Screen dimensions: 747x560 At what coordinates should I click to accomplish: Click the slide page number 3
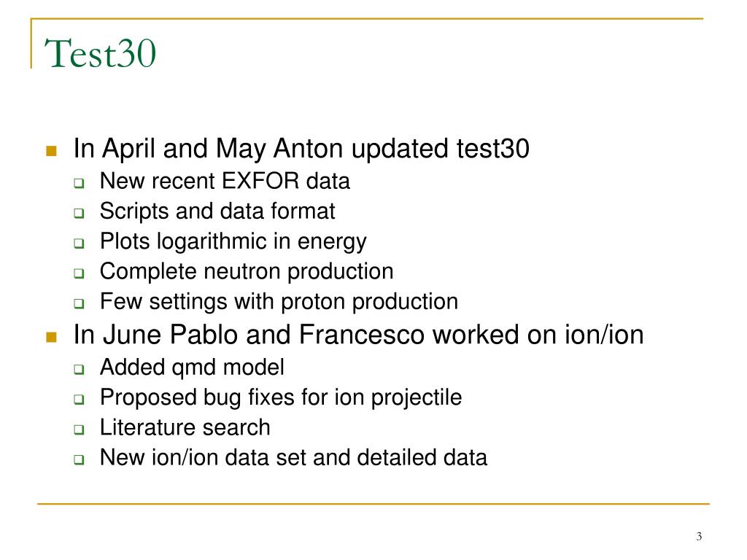(x=699, y=537)
